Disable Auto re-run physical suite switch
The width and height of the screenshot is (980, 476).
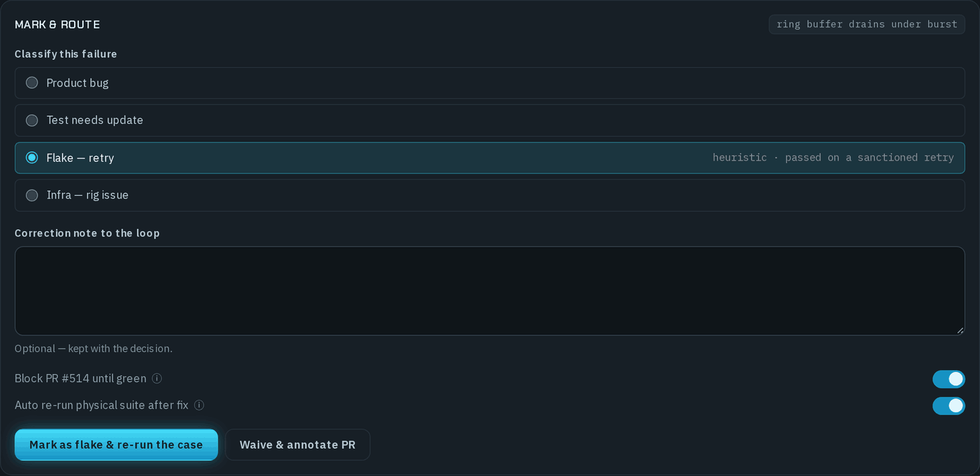pos(949,406)
